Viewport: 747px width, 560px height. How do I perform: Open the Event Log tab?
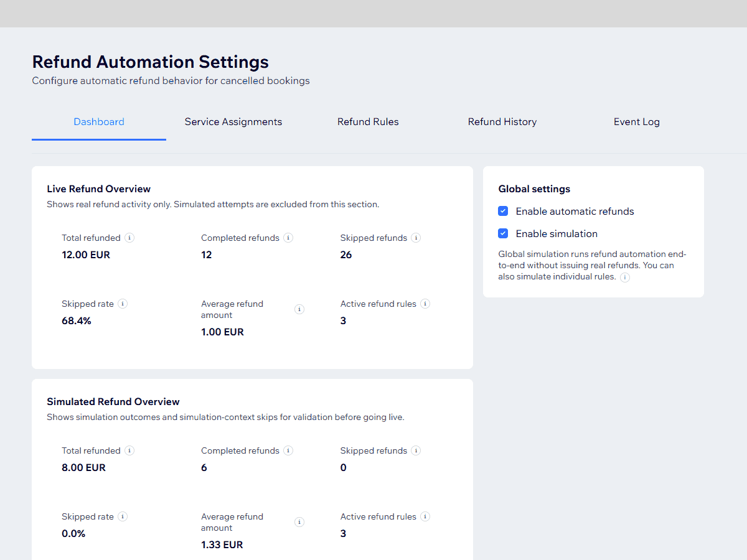[637, 122]
